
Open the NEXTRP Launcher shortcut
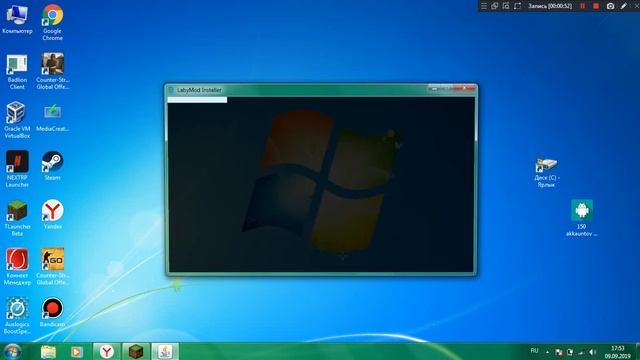(x=17, y=169)
